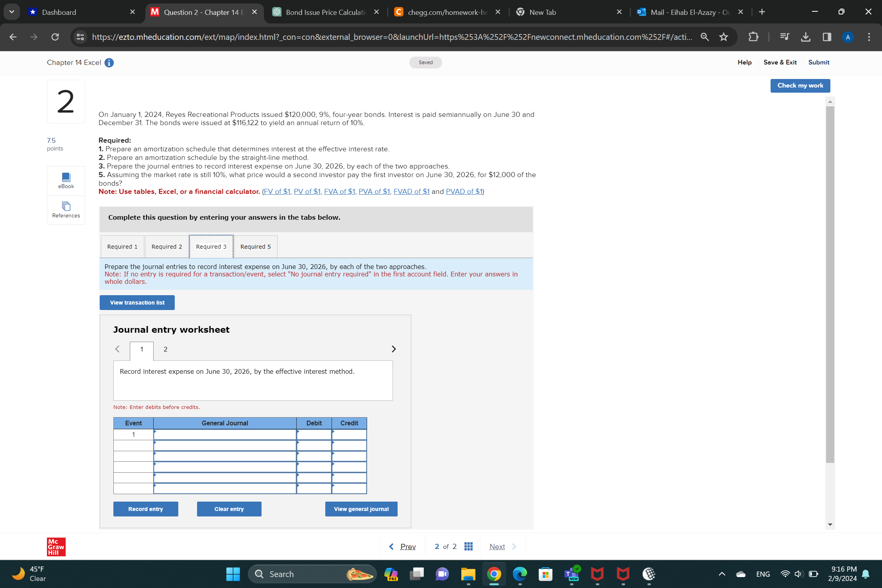This screenshot has width=882, height=588.
Task: Toggle the browser side panel icon
Action: (x=826, y=37)
